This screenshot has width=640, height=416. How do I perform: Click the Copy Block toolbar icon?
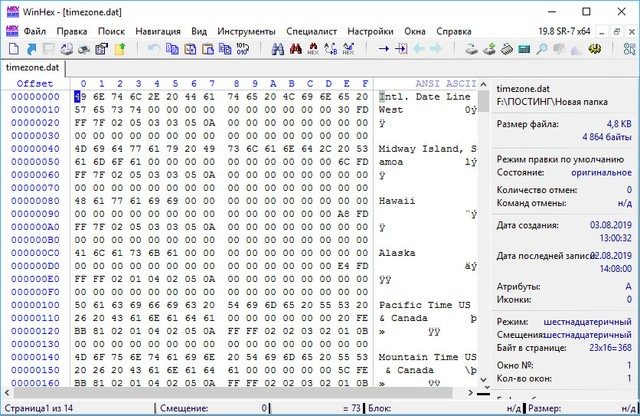[172, 48]
